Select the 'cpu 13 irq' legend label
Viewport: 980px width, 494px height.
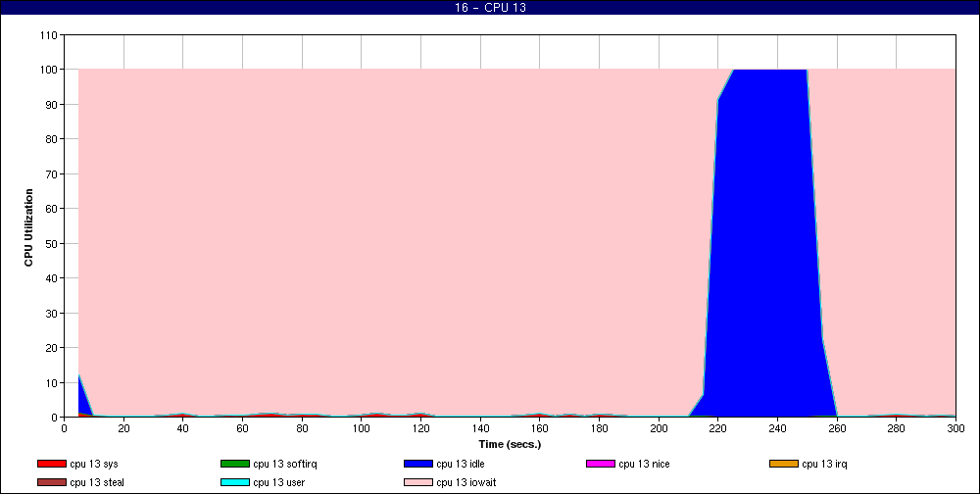[x=824, y=464]
